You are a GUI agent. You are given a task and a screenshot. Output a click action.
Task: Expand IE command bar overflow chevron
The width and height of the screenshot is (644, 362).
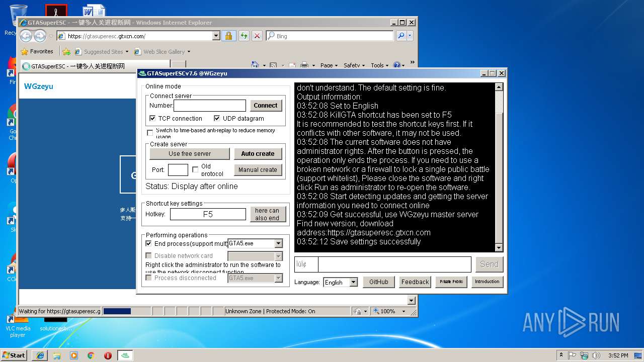tap(412, 63)
